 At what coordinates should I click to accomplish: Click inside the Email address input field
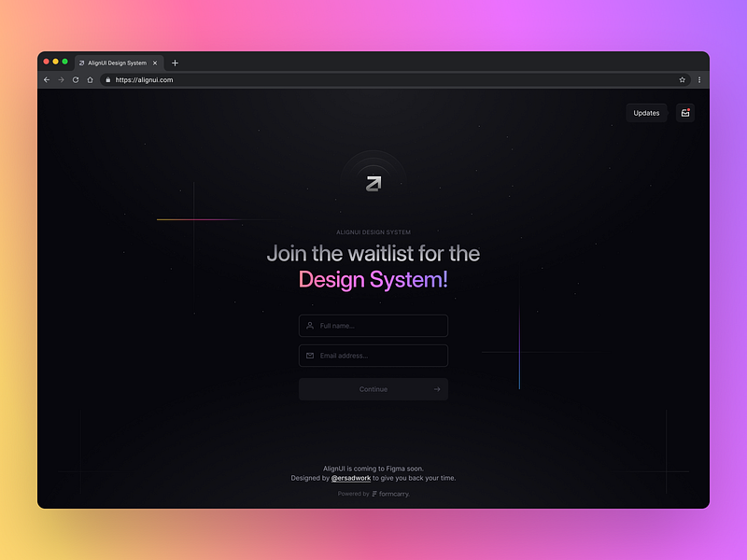(373, 356)
